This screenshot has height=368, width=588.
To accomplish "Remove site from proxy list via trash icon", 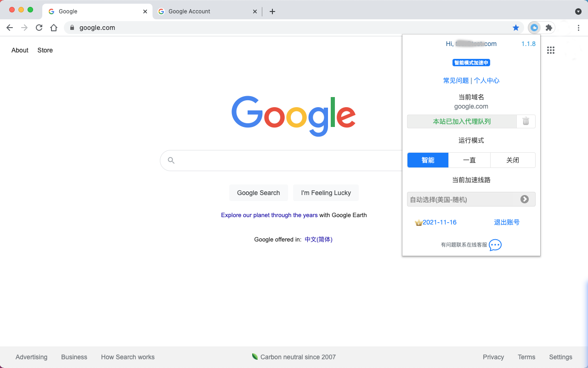I will coord(526,121).
